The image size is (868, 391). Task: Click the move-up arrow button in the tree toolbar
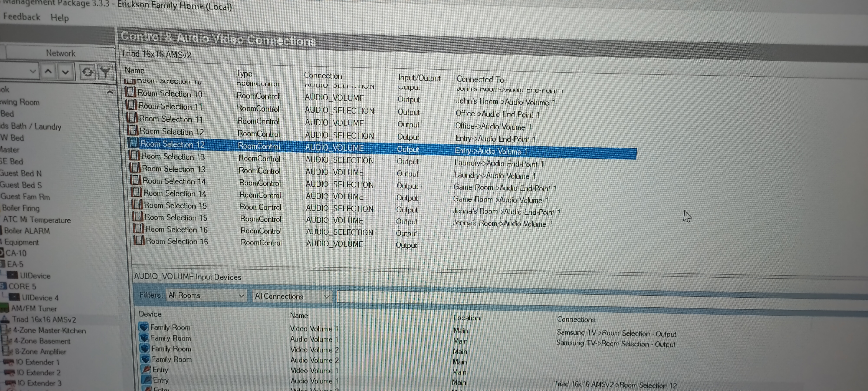[48, 71]
